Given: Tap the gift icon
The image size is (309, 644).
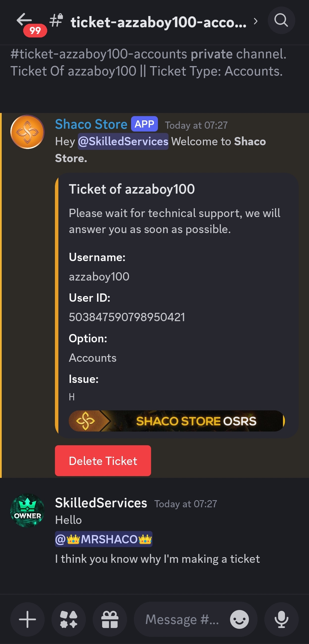Looking at the screenshot, I should tap(110, 619).
